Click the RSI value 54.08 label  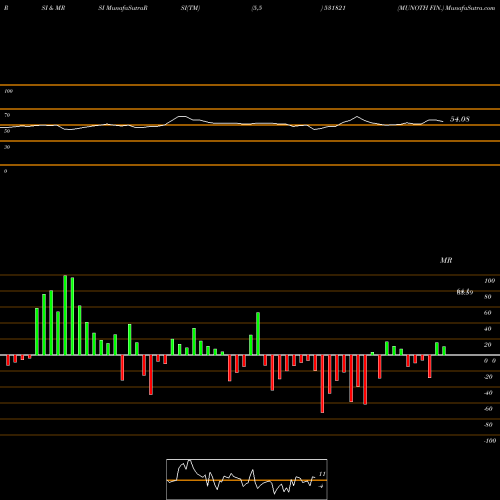460,119
